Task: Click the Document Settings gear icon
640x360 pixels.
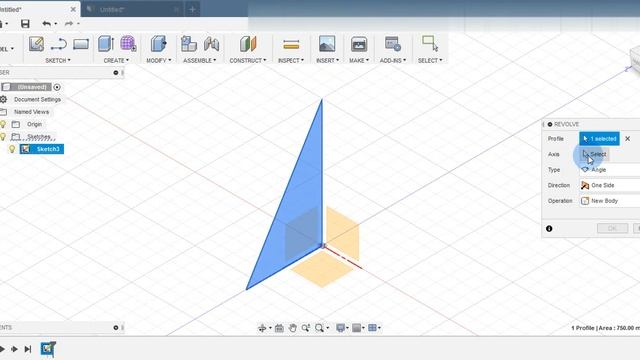Action: [3, 99]
